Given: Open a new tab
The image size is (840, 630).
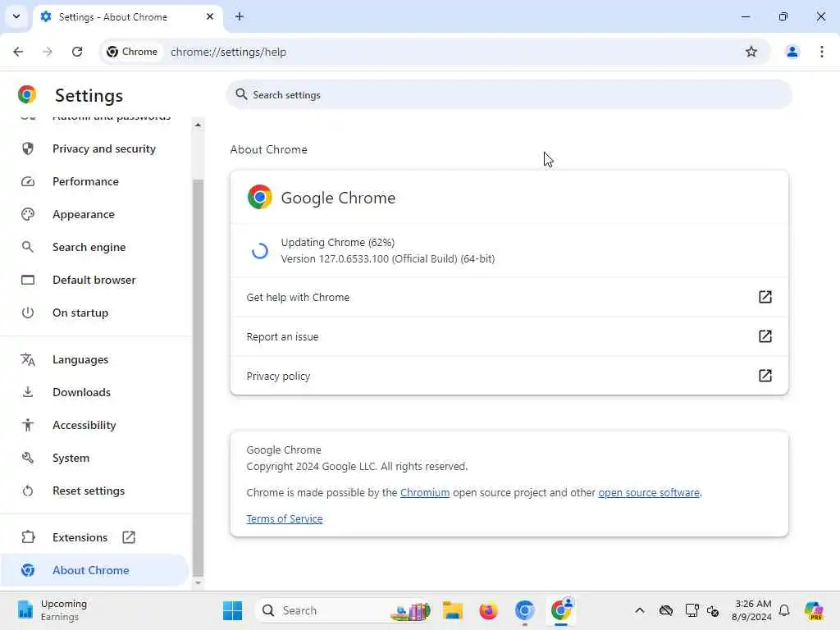Looking at the screenshot, I should (240, 16).
